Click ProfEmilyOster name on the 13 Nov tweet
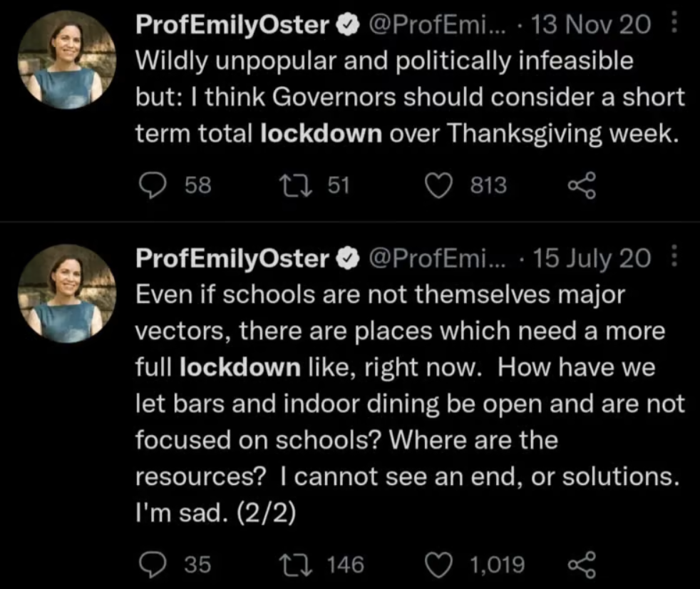Image resolution: width=700 pixels, height=589 pixels. point(232,26)
